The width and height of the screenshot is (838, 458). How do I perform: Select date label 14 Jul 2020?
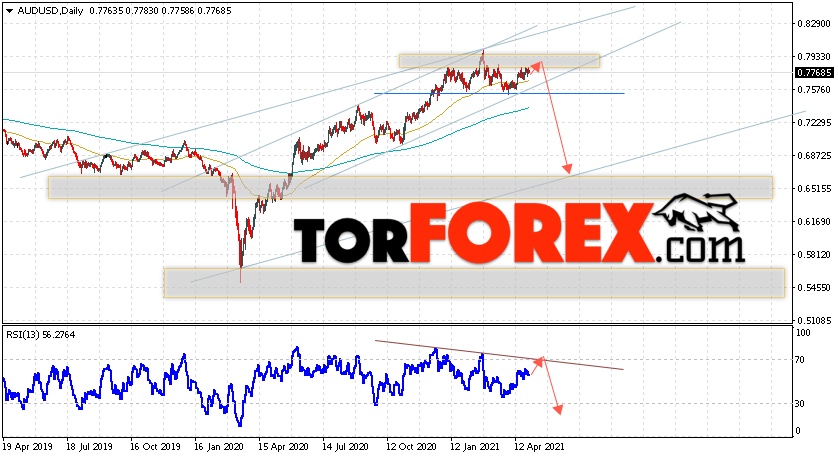346,446
